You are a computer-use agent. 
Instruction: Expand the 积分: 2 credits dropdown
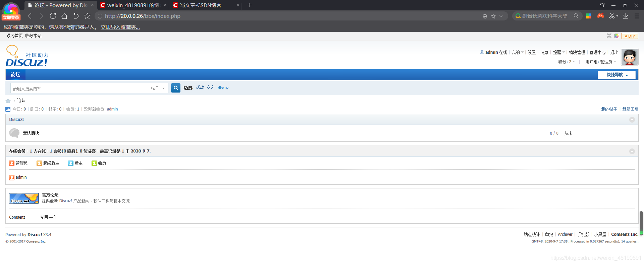pos(567,62)
